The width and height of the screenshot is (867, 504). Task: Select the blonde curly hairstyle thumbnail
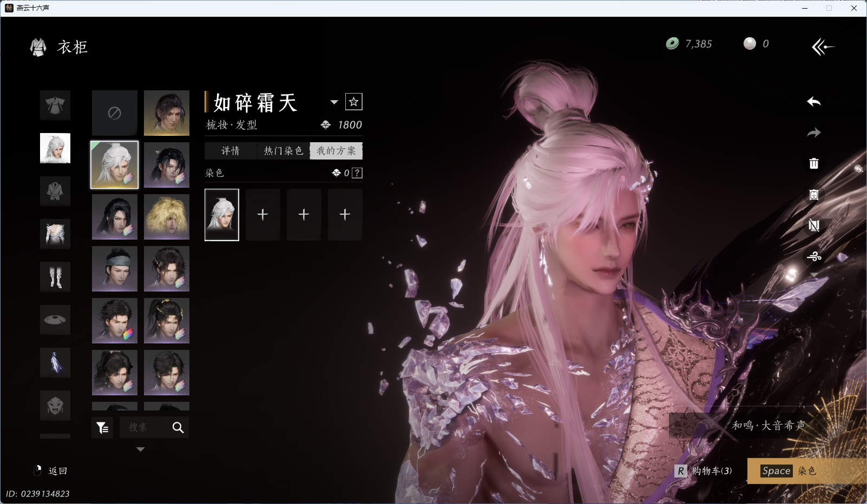[x=167, y=217]
